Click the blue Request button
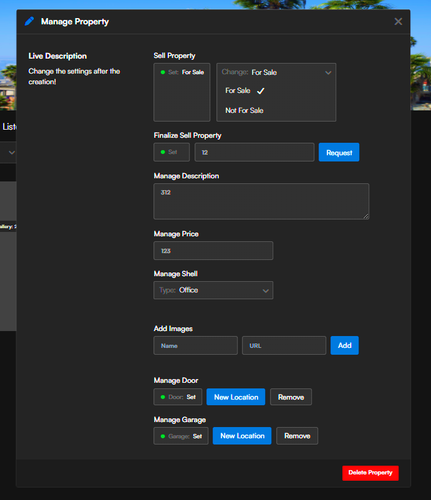Screen dimensions: 431x500 339,152
